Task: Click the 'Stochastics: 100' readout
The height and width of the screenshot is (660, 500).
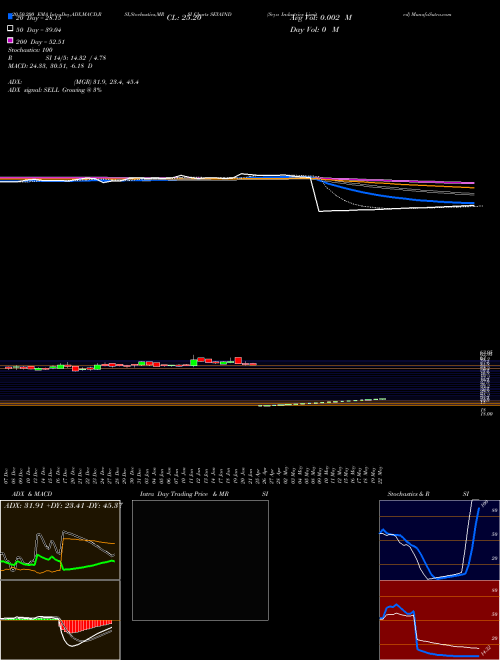Action: [x=30, y=50]
